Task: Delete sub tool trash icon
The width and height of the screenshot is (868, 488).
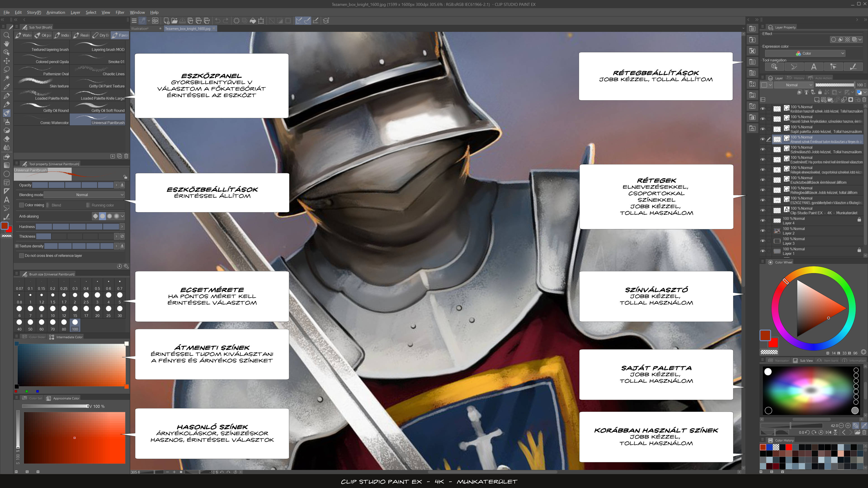Action: [126, 156]
